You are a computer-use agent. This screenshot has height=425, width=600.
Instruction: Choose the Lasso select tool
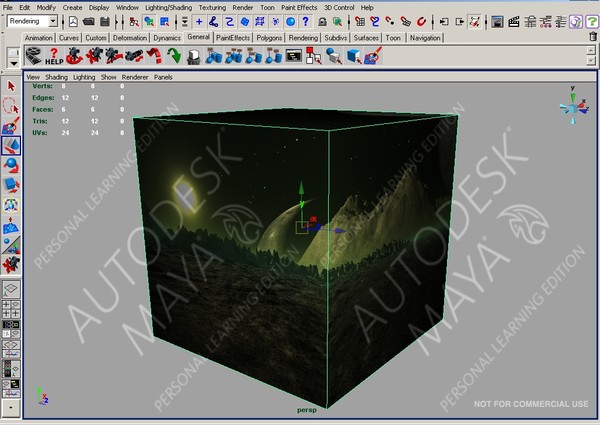(x=11, y=106)
